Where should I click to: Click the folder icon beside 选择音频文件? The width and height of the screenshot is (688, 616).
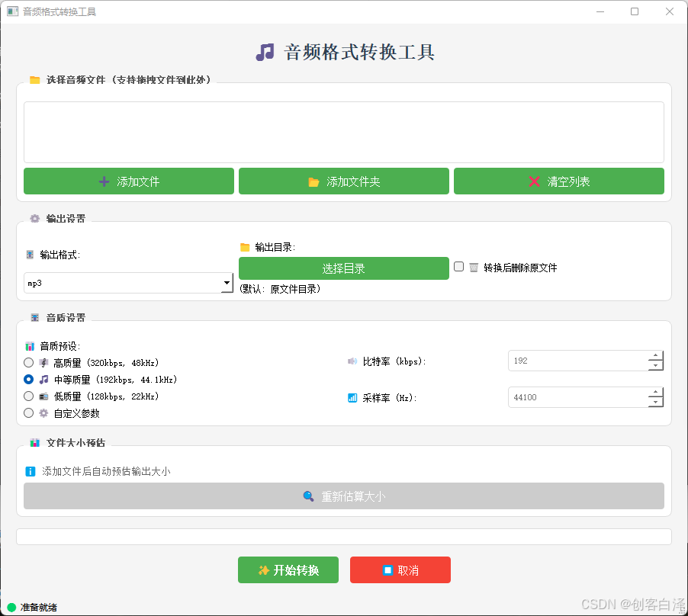tap(34, 80)
